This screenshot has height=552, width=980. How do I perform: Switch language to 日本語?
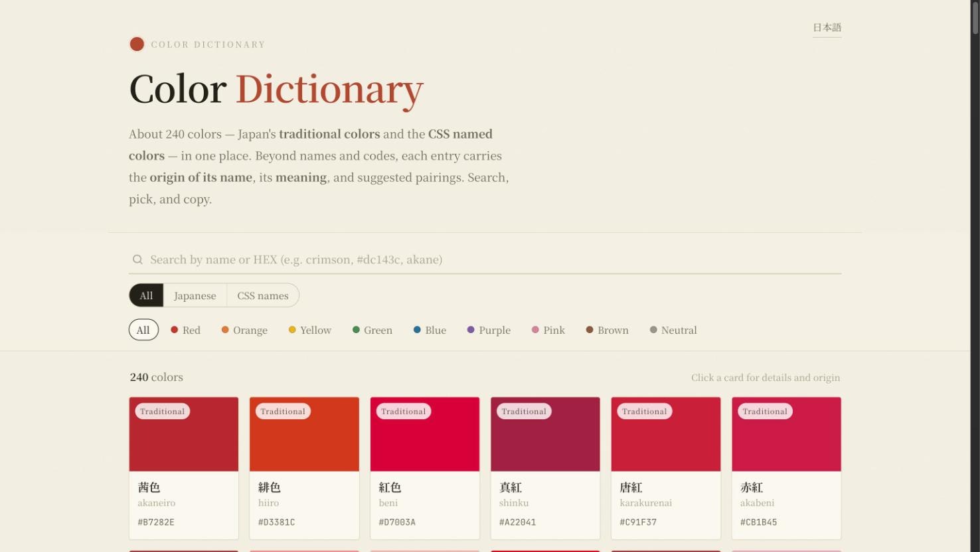[827, 28]
